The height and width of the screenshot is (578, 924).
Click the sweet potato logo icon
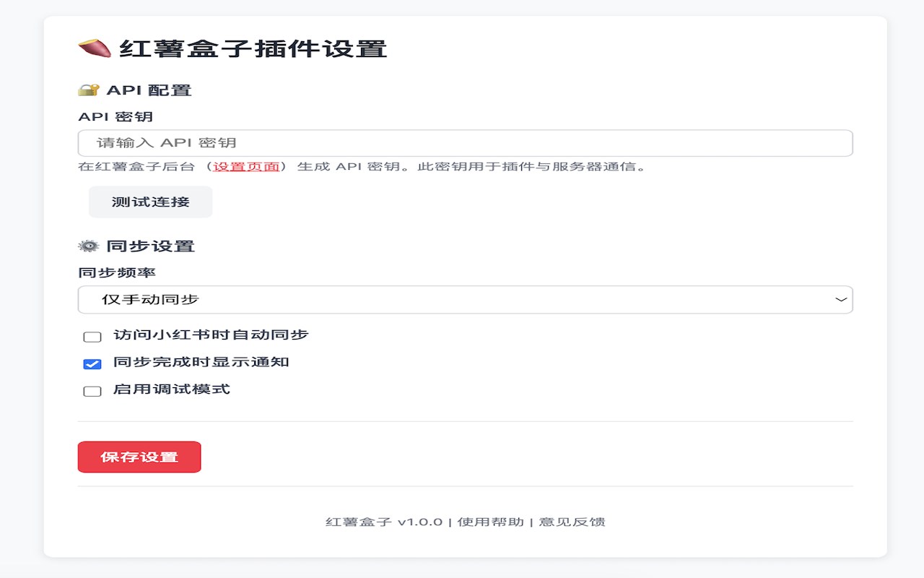point(95,48)
